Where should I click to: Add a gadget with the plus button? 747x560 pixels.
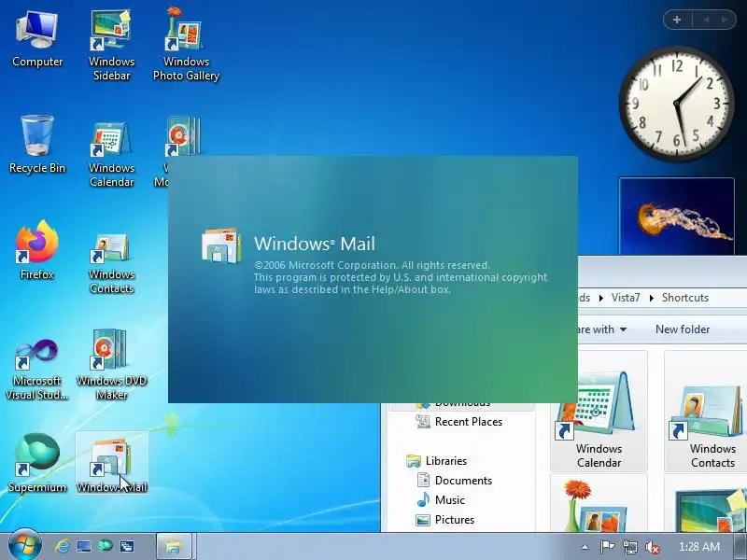click(677, 20)
